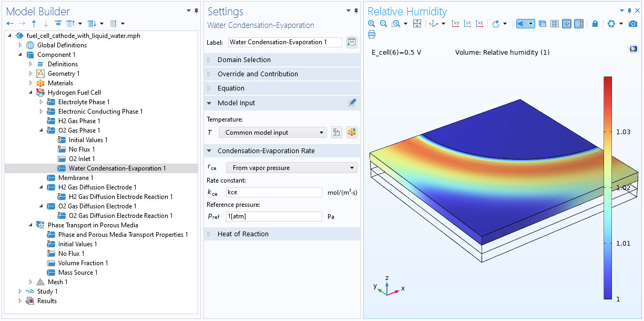Switch to the YZ view
The width and height of the screenshot is (644, 321).
point(467,24)
